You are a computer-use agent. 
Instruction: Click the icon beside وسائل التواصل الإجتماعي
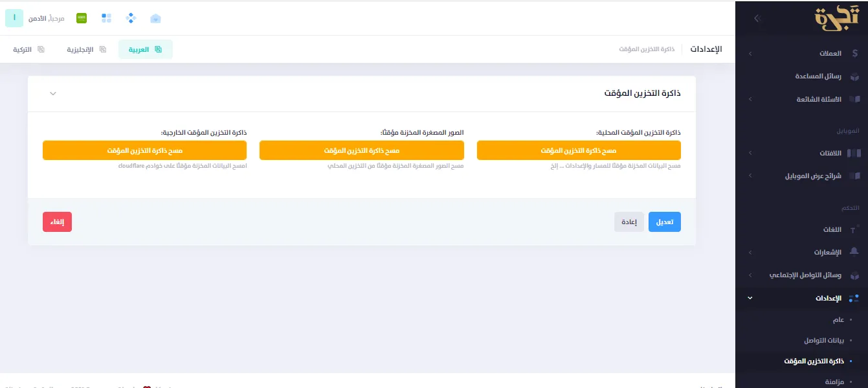(x=854, y=275)
